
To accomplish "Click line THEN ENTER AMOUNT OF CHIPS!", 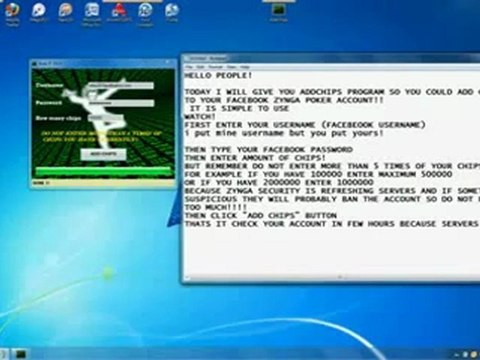I will pos(255,158).
